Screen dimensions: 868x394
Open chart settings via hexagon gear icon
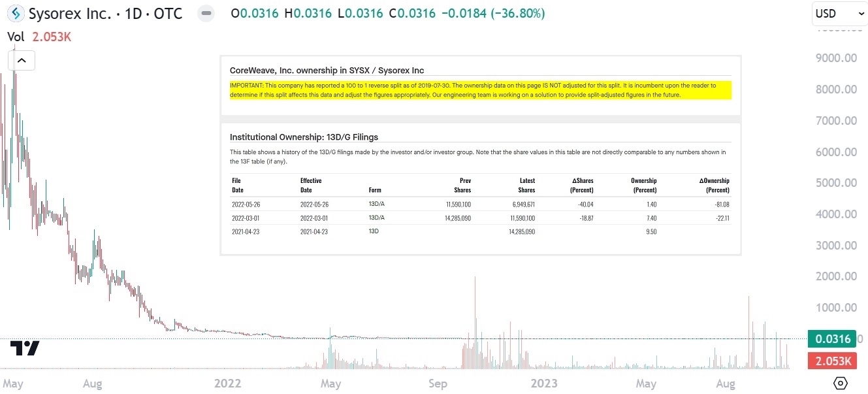[841, 383]
